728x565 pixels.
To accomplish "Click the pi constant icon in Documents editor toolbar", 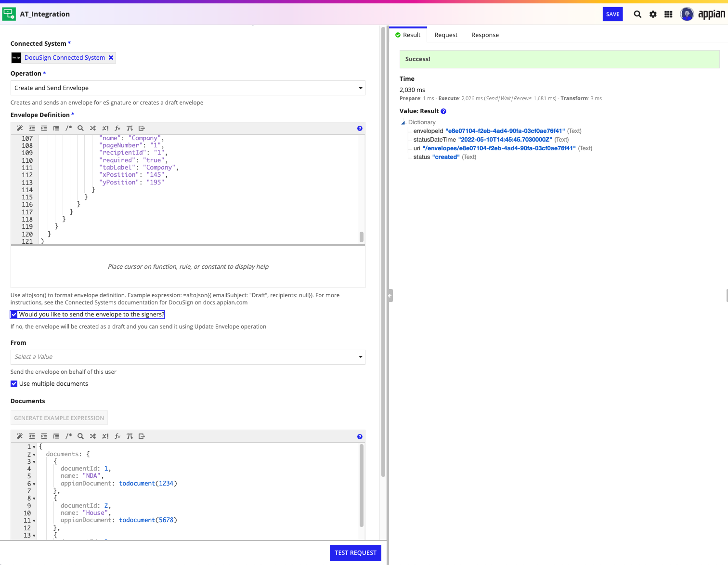I will click(x=130, y=436).
